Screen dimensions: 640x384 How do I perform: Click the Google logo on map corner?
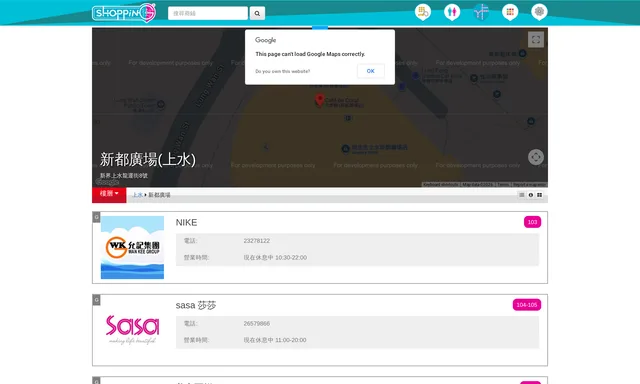[107, 182]
